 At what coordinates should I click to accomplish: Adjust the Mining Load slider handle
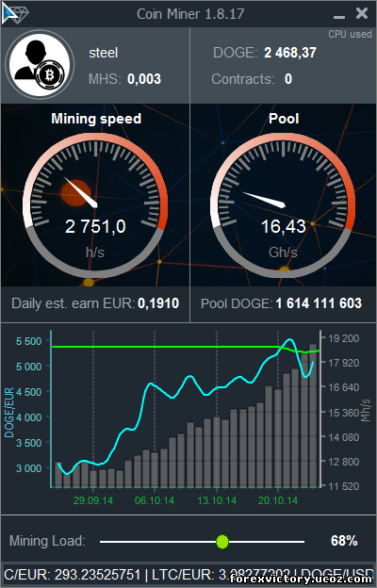pyautogui.click(x=222, y=542)
